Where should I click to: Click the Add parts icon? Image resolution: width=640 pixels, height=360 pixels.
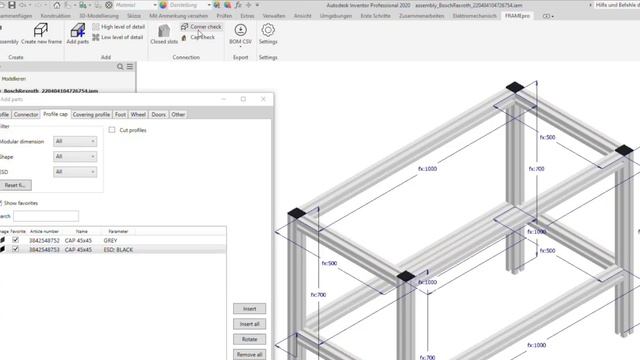[78, 30]
